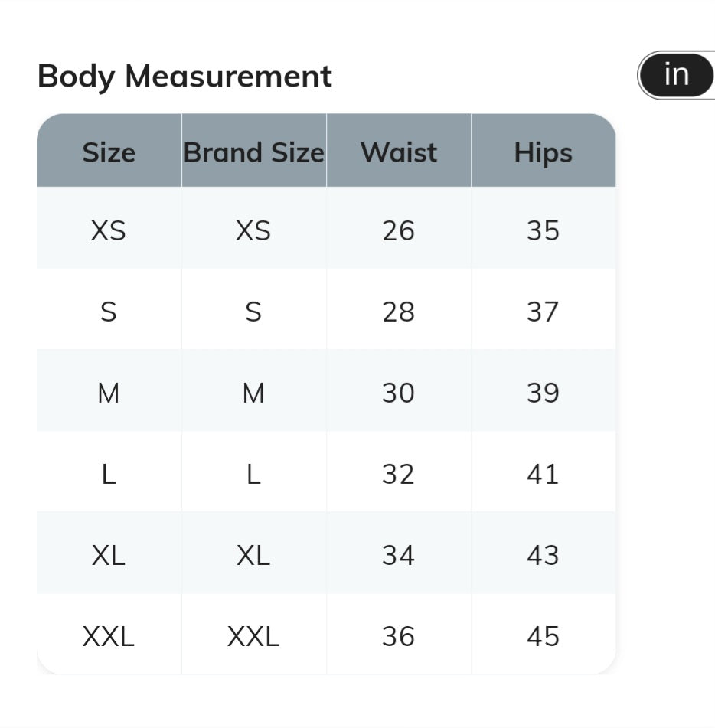Image resolution: width=715 pixels, height=728 pixels.
Task: Click waist value 26
Action: tap(398, 230)
